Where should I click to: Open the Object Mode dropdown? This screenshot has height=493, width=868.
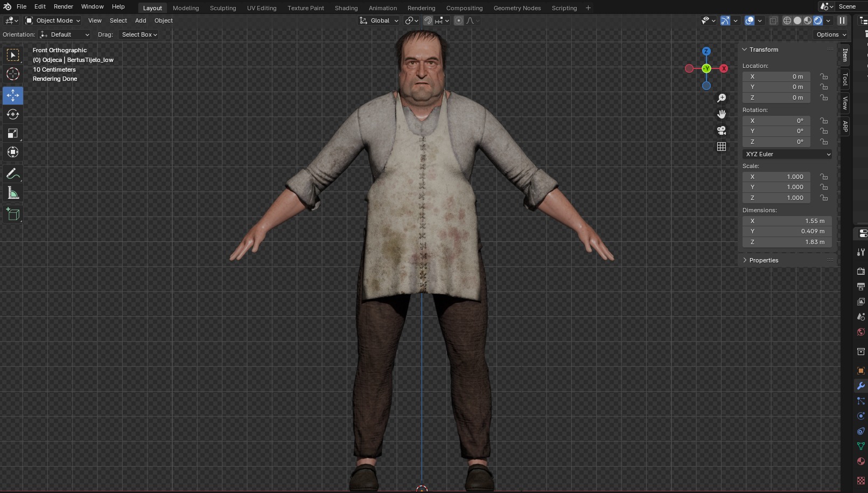pyautogui.click(x=53, y=20)
